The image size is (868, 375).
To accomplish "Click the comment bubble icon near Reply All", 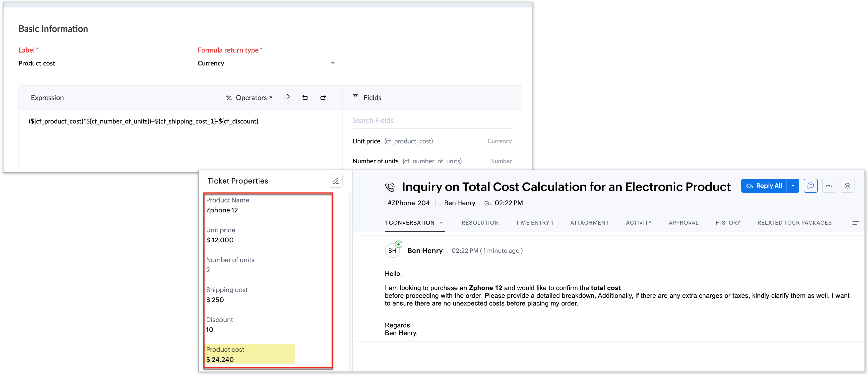I will pos(810,186).
